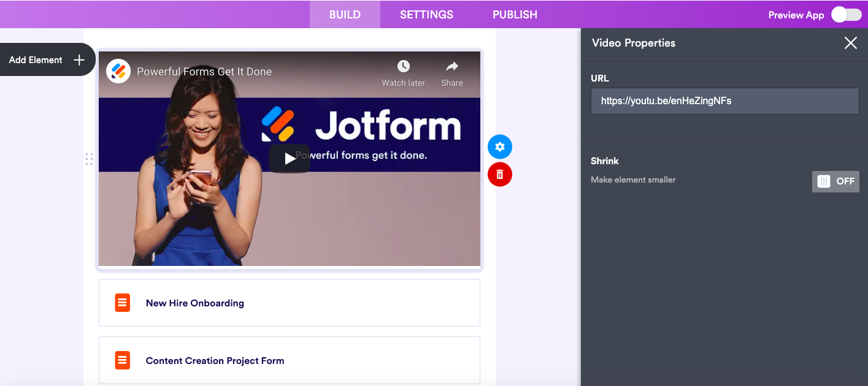This screenshot has width=868, height=386.
Task: Open the video element settings gear
Action: [x=500, y=147]
